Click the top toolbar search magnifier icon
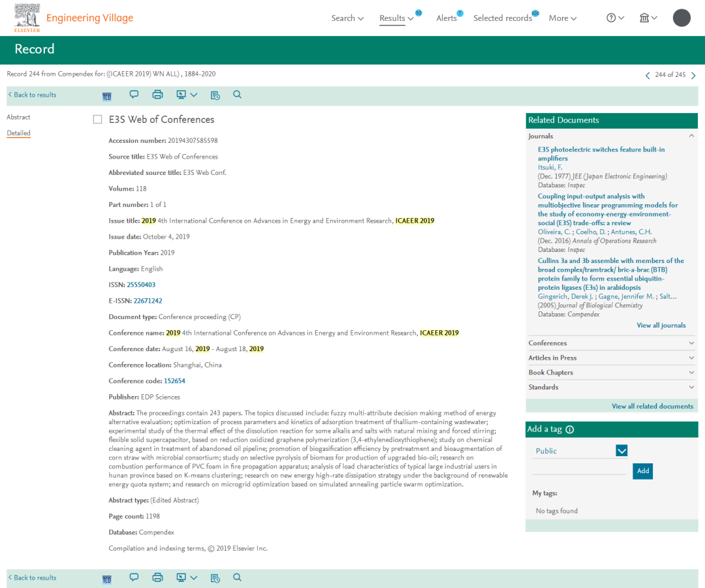Viewport: 705px width, 588px height. (238, 95)
